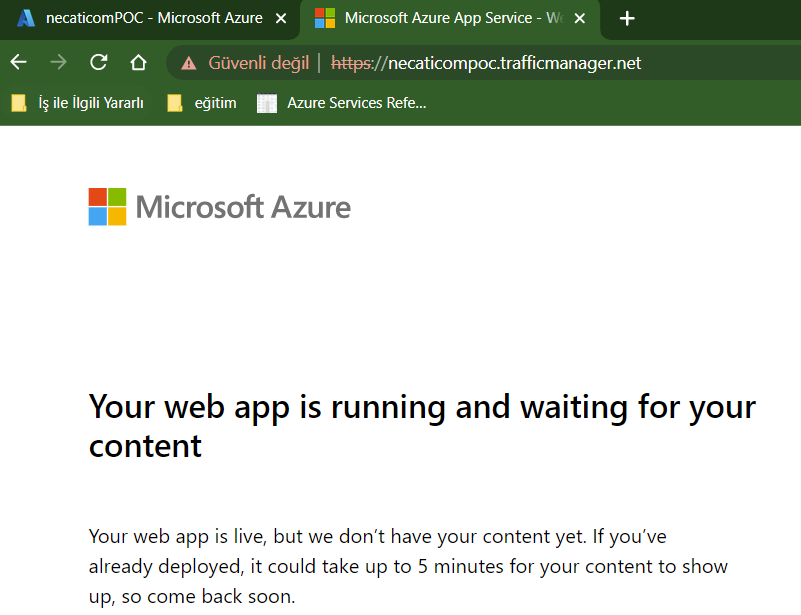Image resolution: width=801 pixels, height=615 pixels.
Task: Click the folder icon of İş ile İlgili Yararlı
Action: (x=19, y=103)
